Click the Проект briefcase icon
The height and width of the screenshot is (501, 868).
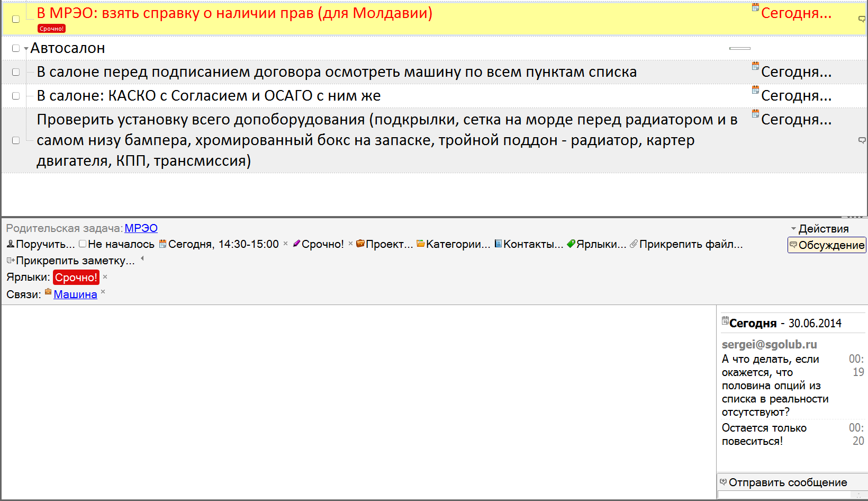click(x=360, y=244)
